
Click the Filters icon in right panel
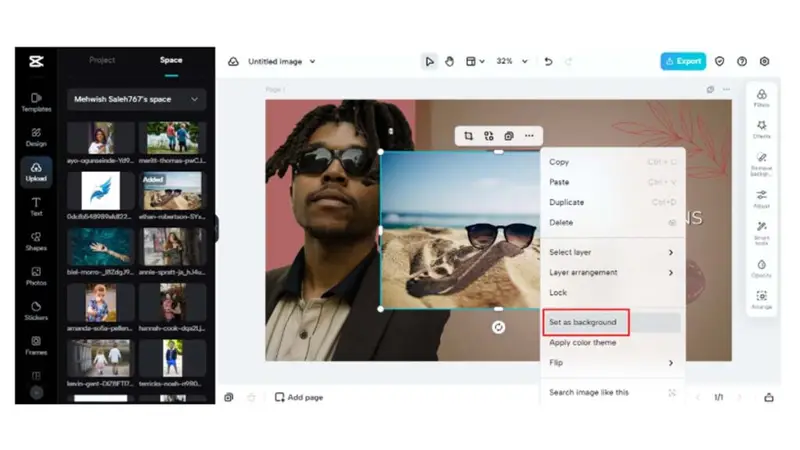(762, 98)
